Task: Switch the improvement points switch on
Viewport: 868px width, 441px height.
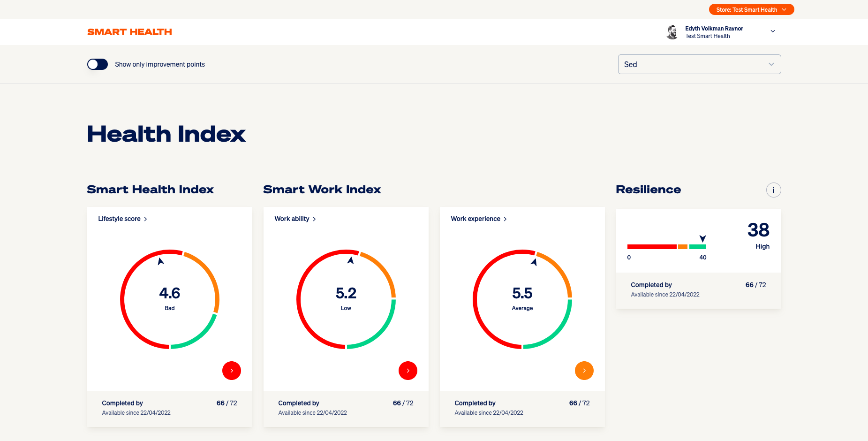Action: click(x=97, y=64)
